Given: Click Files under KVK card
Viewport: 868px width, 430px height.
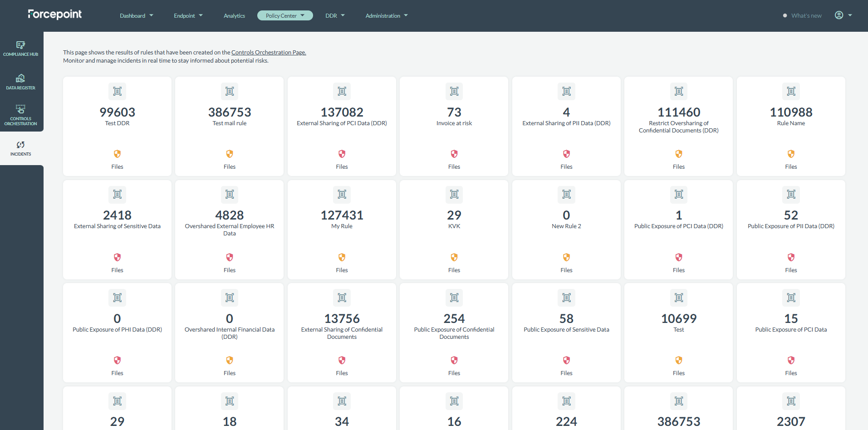Looking at the screenshot, I should 454,270.
